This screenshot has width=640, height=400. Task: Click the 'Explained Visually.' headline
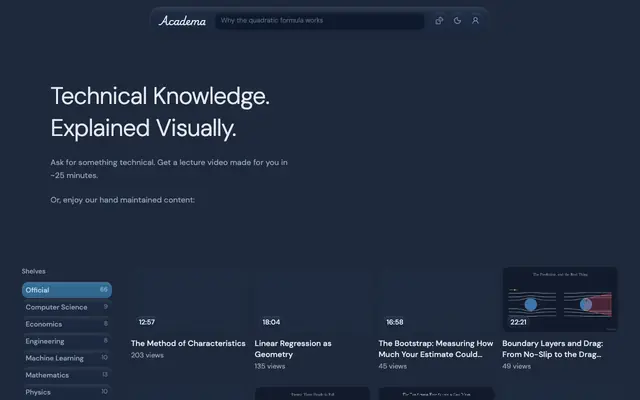(x=143, y=128)
